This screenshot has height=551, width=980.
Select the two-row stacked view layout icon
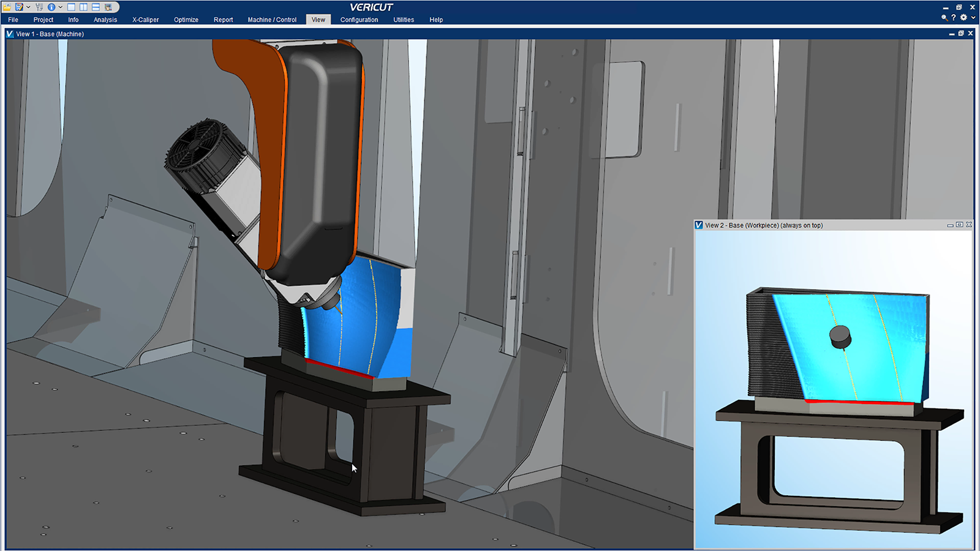click(96, 7)
